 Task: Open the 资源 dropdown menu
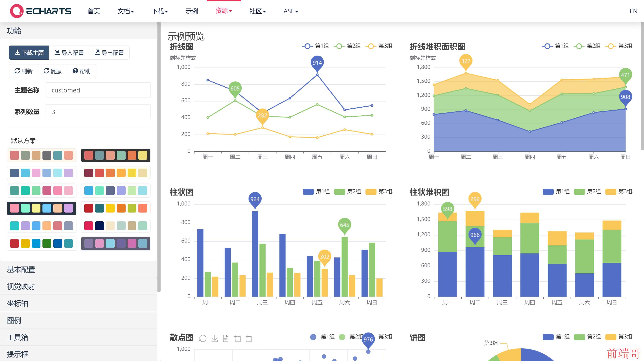[224, 11]
